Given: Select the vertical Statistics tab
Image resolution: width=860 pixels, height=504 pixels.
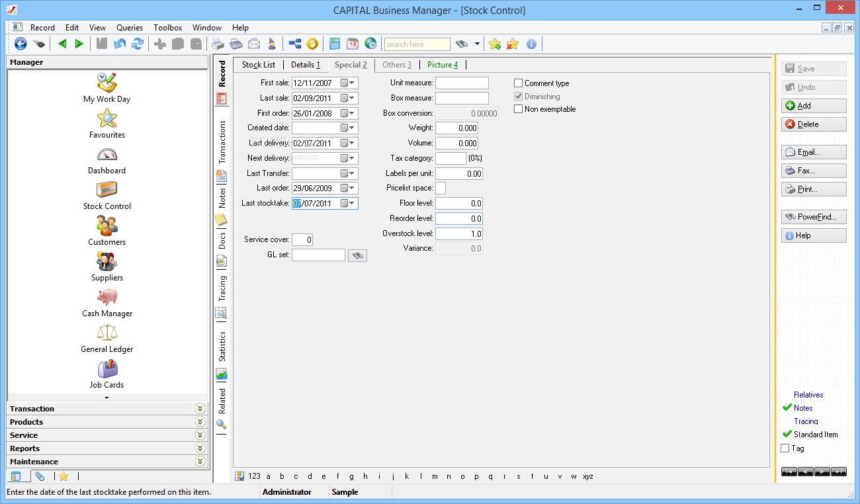Looking at the screenshot, I should [x=222, y=346].
